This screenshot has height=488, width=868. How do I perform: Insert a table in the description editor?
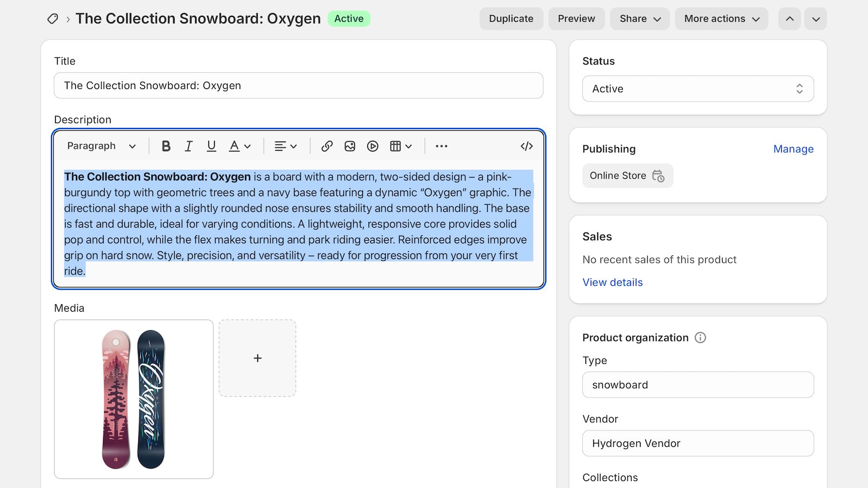click(397, 146)
